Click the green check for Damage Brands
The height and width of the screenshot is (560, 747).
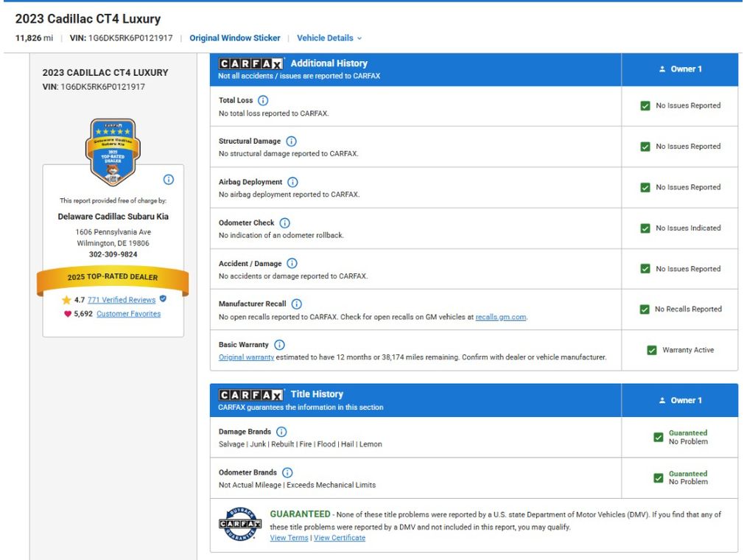coord(659,437)
